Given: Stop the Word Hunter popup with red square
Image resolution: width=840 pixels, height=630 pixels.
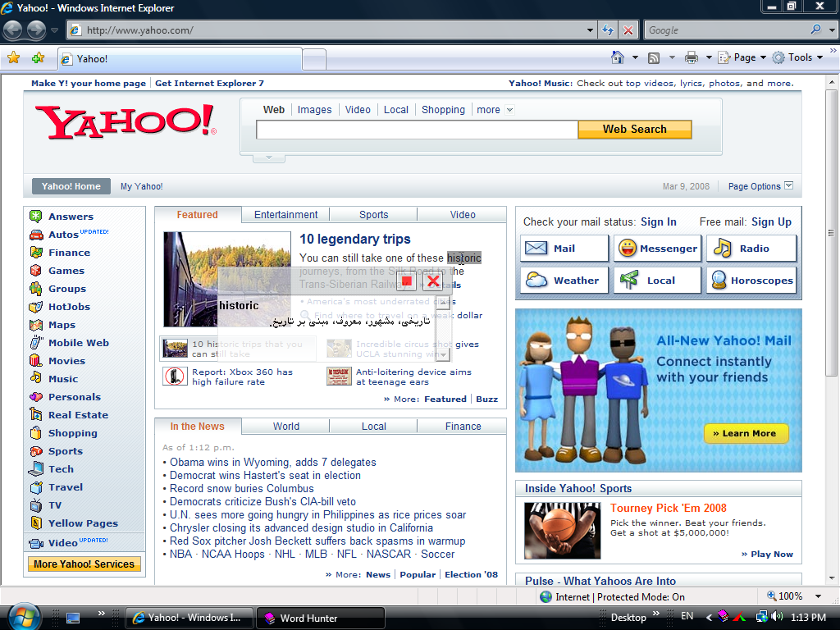Looking at the screenshot, I should click(407, 281).
